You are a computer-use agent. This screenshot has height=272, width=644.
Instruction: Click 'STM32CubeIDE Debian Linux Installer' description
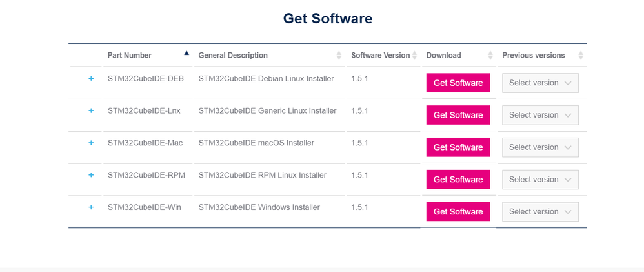click(x=266, y=79)
